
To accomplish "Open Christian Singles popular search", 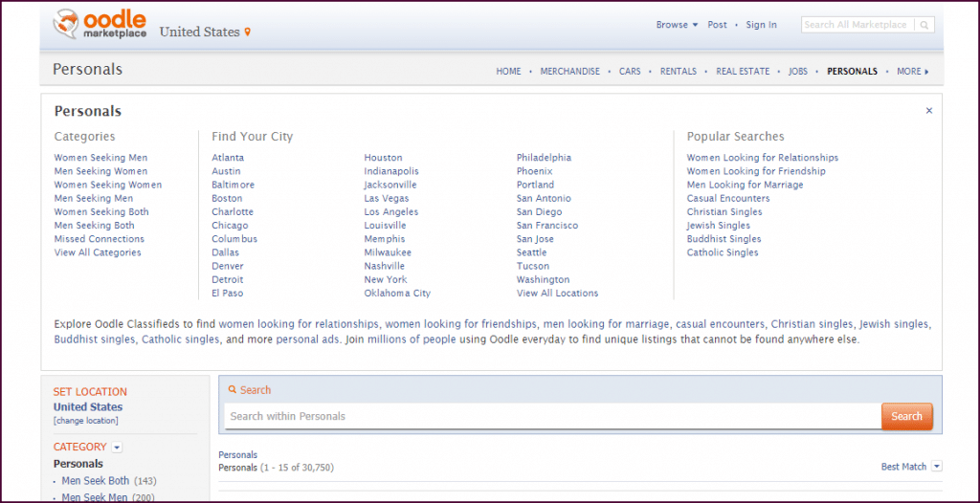I will pos(724,212).
